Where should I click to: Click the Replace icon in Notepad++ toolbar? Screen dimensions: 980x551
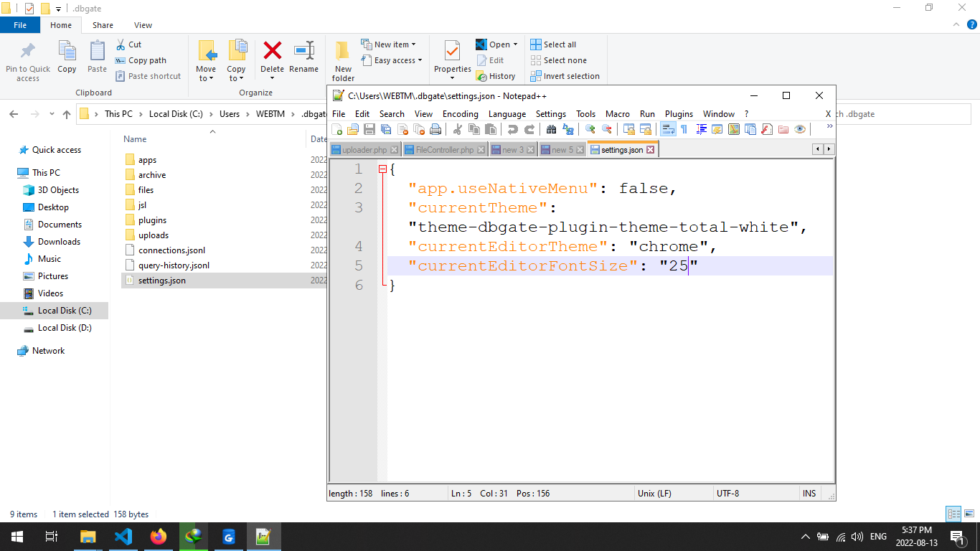(x=568, y=129)
